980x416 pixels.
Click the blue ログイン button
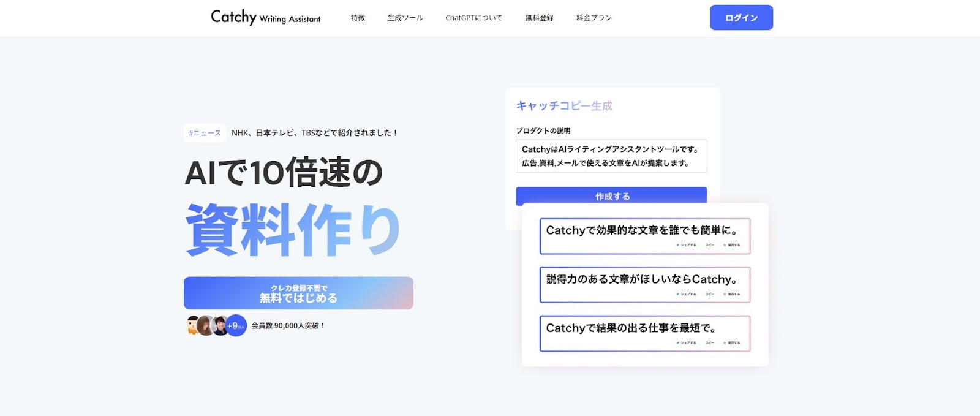tap(741, 17)
